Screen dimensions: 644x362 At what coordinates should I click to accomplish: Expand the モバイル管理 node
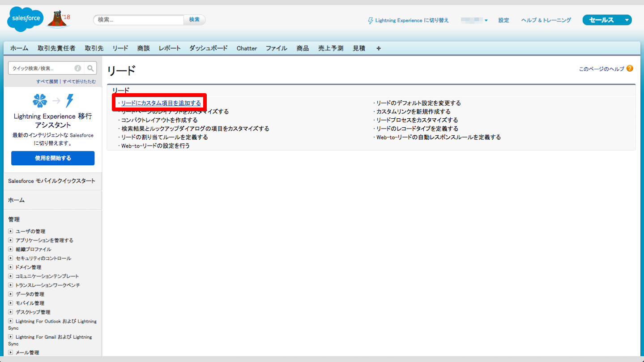click(x=11, y=303)
